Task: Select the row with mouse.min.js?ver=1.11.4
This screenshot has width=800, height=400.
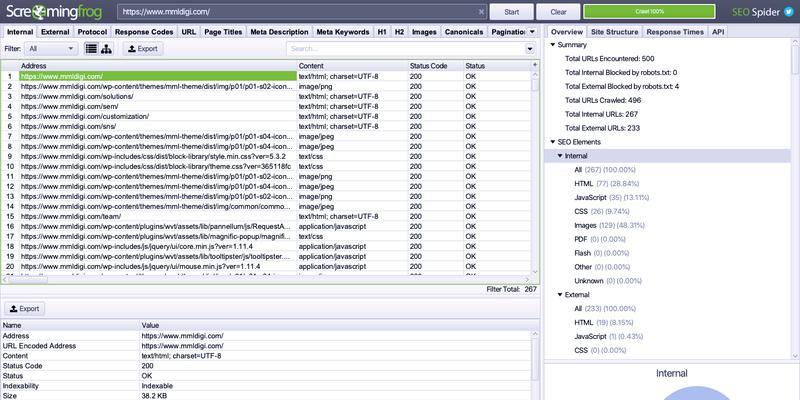Action: [x=265, y=266]
